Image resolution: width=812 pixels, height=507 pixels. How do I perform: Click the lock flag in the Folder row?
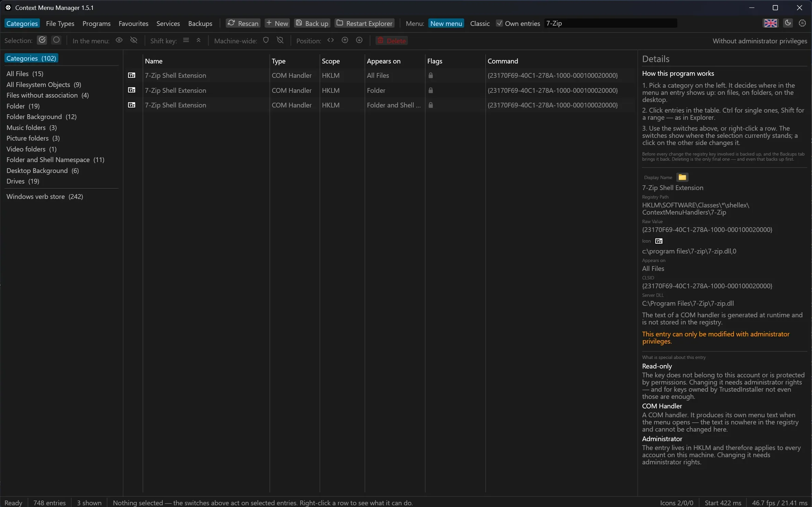(x=431, y=90)
